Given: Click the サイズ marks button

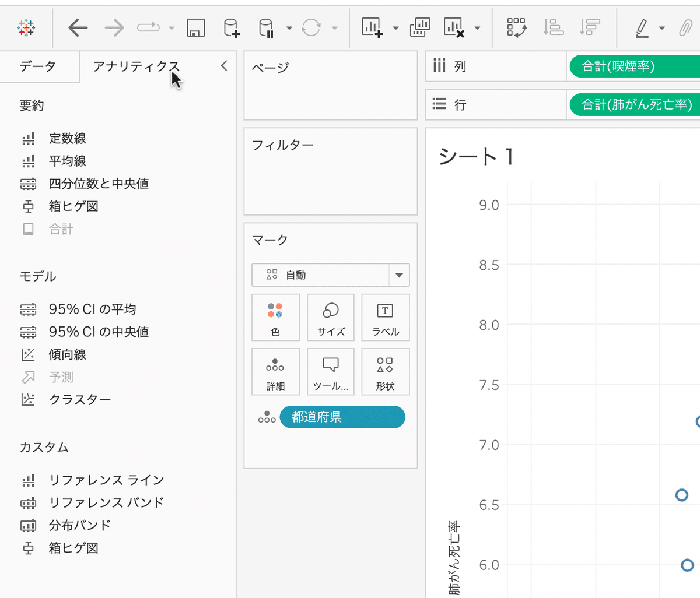Looking at the screenshot, I should [331, 318].
